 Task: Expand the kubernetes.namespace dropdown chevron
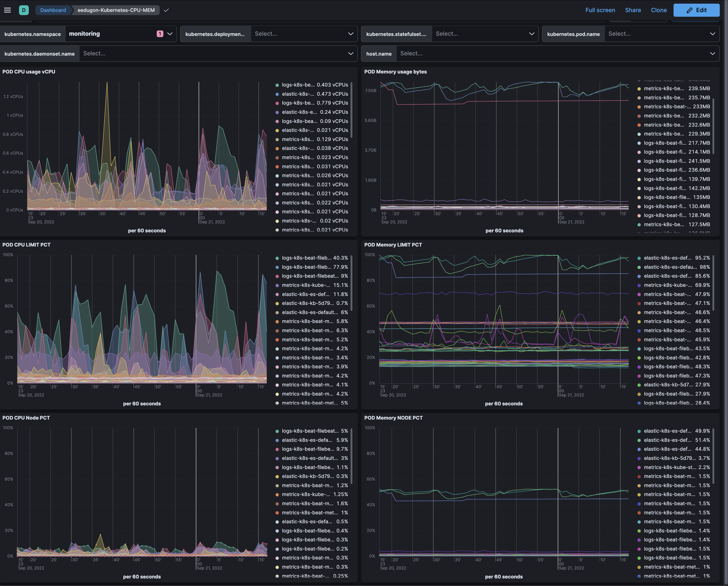[x=170, y=34]
